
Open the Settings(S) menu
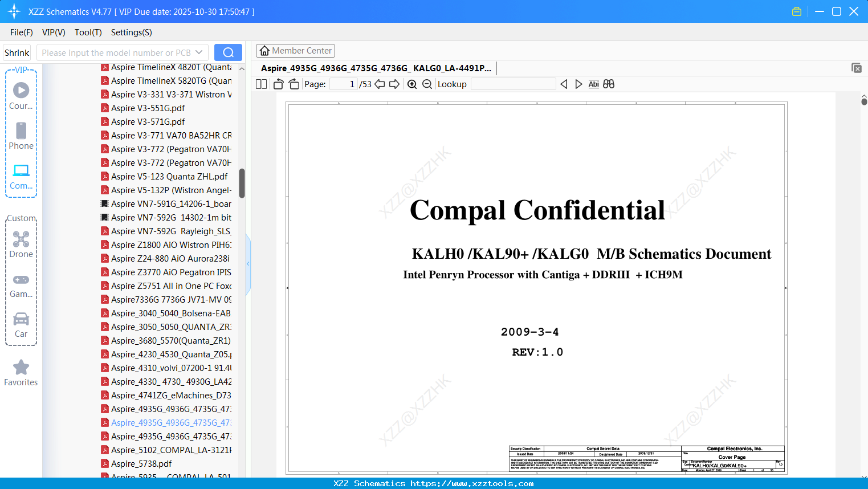tap(132, 32)
